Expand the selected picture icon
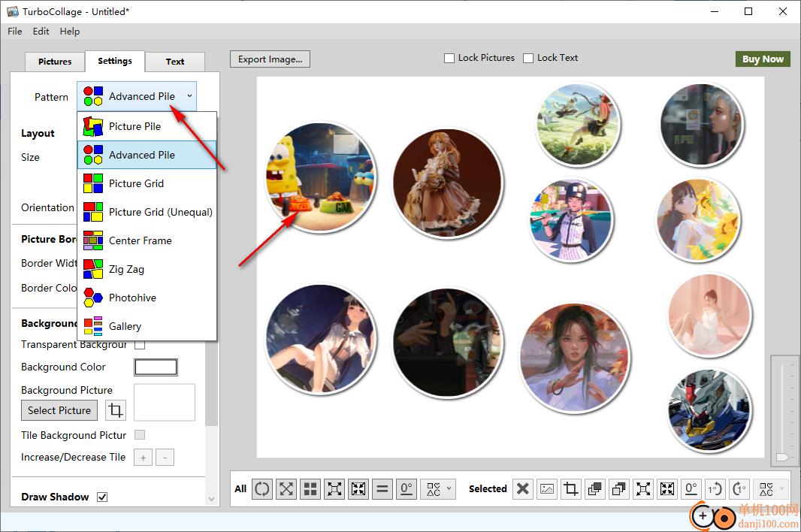The image size is (801, 532). coord(642,489)
